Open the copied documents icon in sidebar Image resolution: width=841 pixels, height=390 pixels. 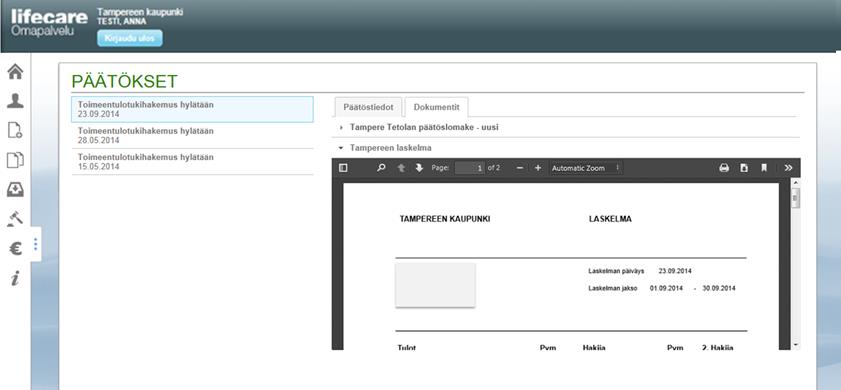pyautogui.click(x=15, y=160)
